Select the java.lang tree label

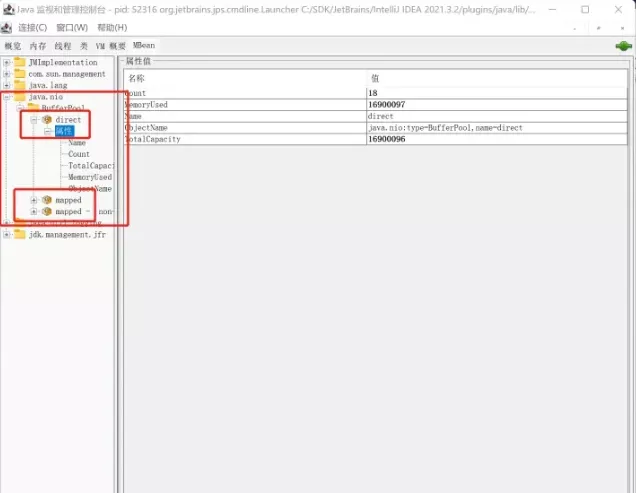click(x=48, y=85)
